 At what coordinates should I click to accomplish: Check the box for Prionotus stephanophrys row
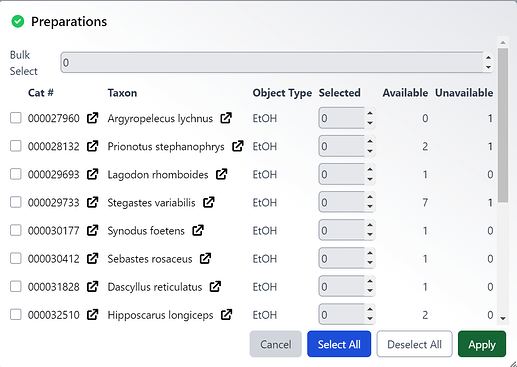pos(16,146)
